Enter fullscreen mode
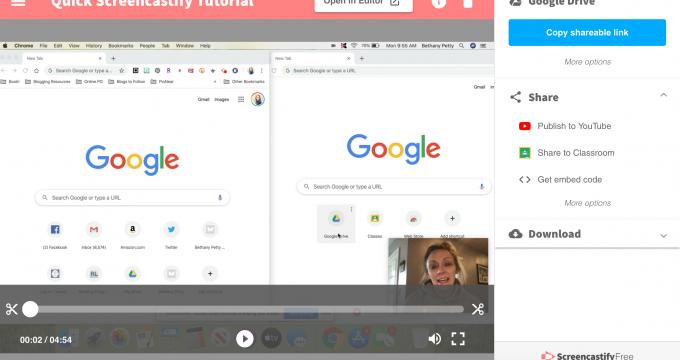The image size is (680, 360). pos(458,339)
